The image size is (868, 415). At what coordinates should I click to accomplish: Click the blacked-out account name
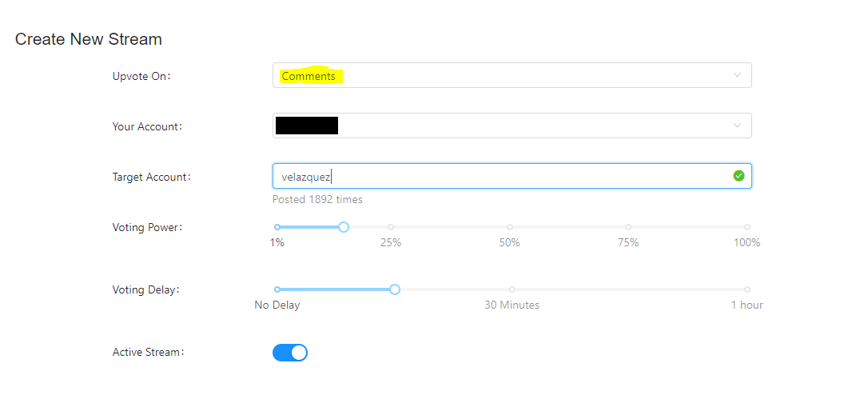coord(307,126)
